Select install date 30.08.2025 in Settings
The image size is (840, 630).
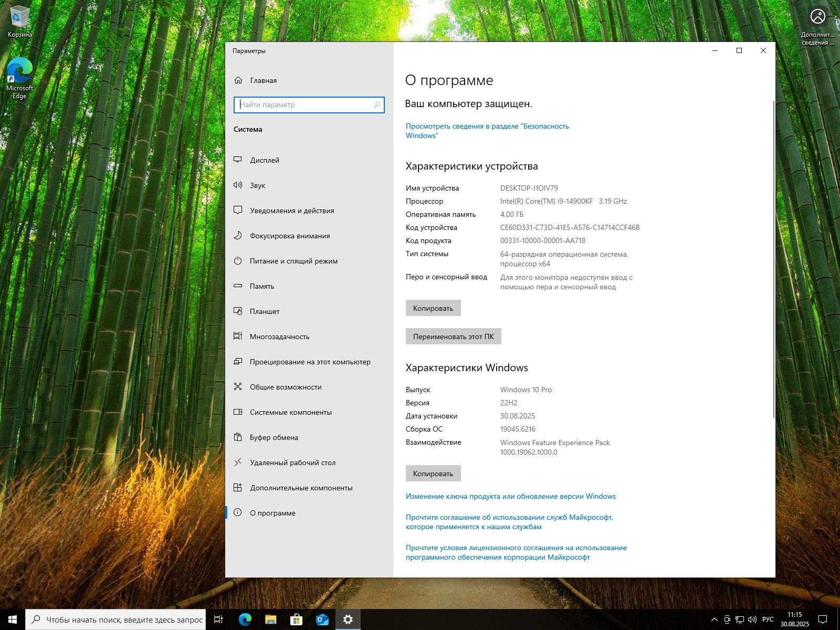click(x=518, y=416)
